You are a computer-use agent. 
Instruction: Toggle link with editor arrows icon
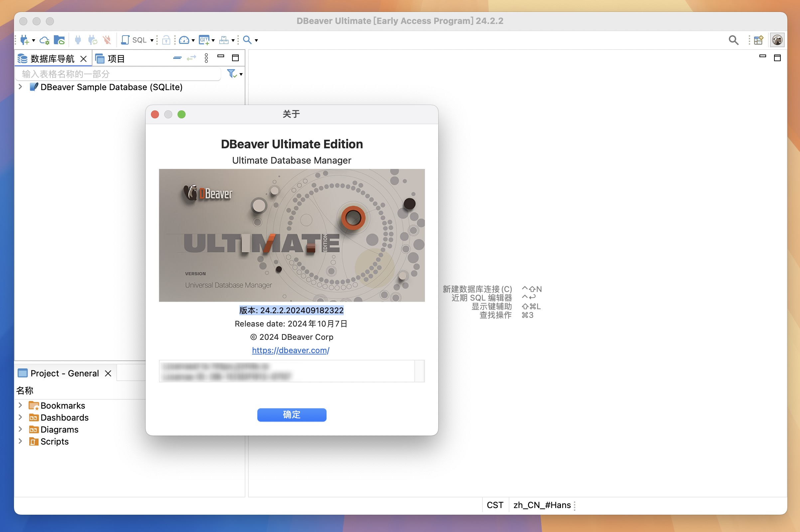191,58
